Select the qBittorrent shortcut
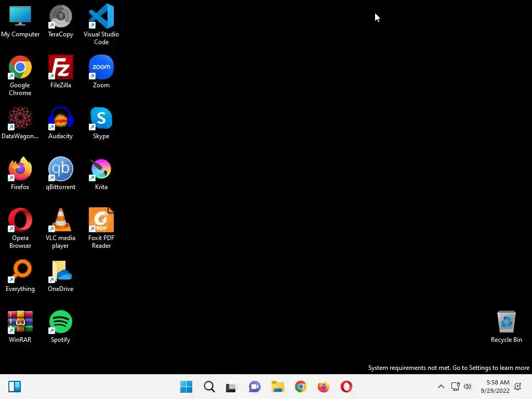Viewport: 532px width, 399px height. pyautogui.click(x=60, y=174)
